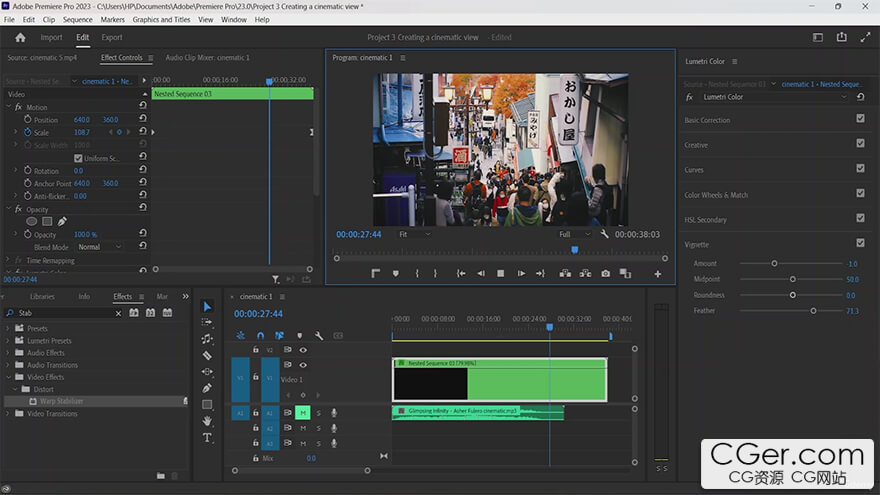This screenshot has width=880, height=495.
Task: Clear the Stab search field
Action: point(118,313)
